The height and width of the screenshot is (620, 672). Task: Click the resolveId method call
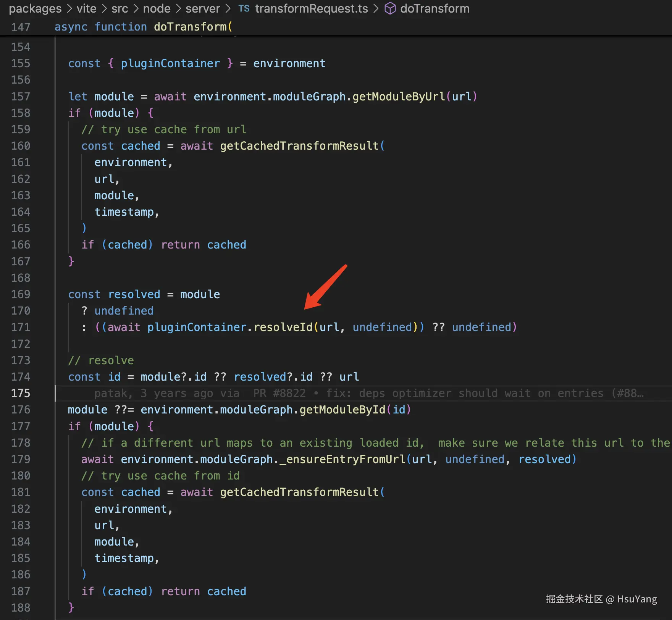coord(283,327)
